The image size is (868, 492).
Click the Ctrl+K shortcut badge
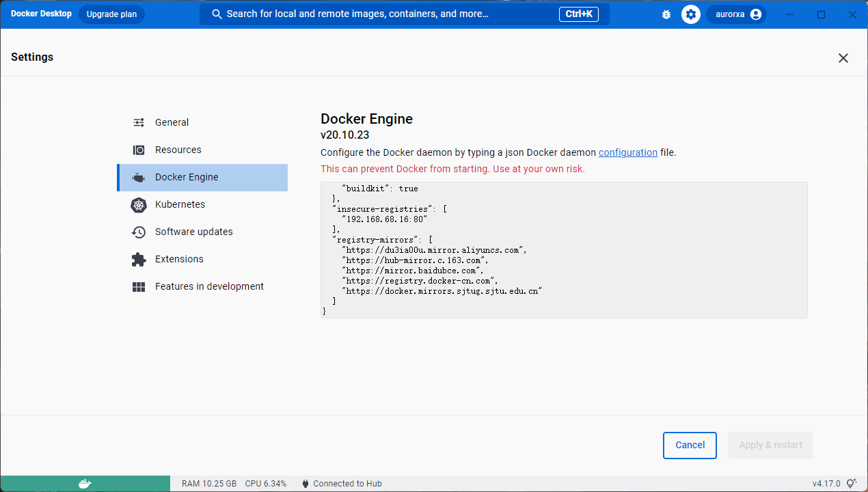point(579,14)
